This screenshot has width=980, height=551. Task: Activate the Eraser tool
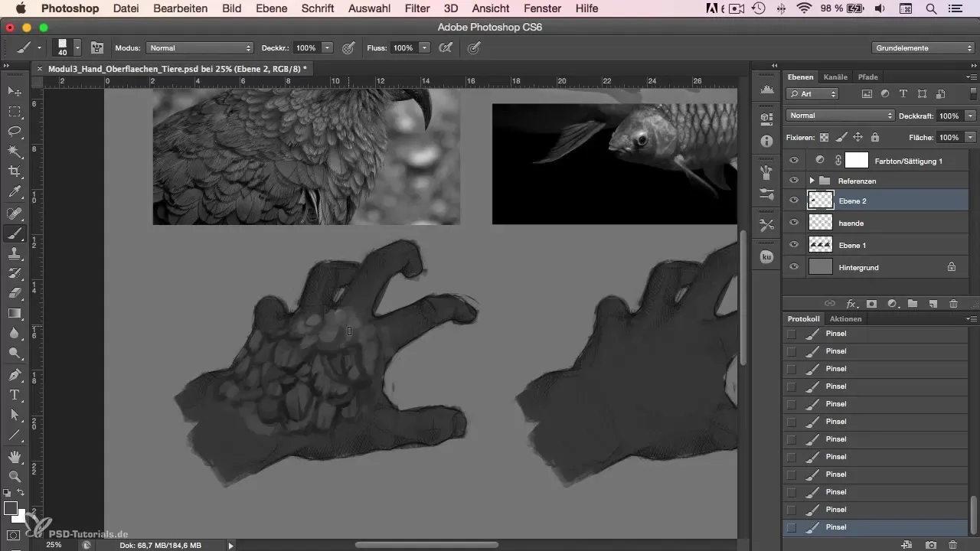click(x=15, y=293)
